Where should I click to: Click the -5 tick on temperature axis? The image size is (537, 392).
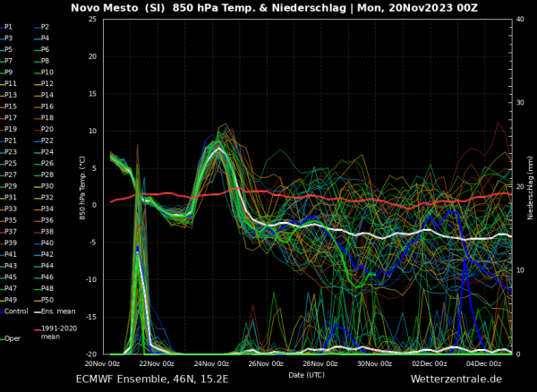(x=93, y=243)
